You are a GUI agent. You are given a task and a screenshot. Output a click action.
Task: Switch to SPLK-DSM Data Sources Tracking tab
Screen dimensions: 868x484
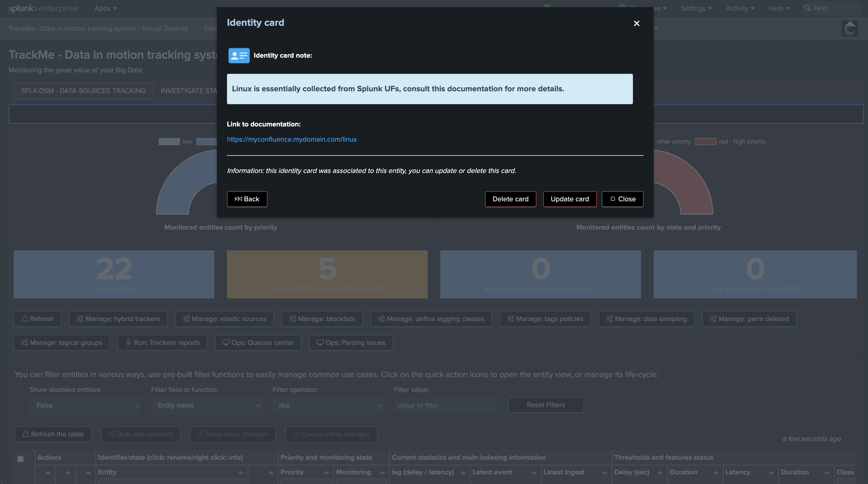click(83, 91)
